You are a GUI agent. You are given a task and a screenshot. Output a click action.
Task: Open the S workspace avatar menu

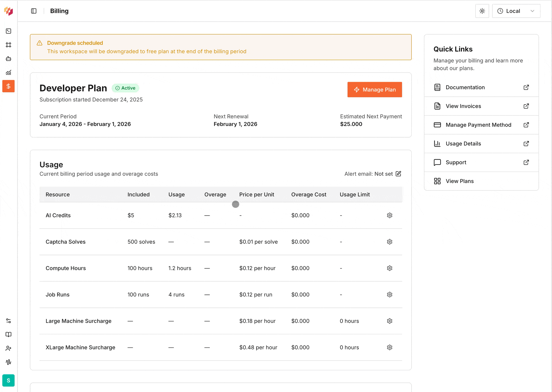coord(9,380)
